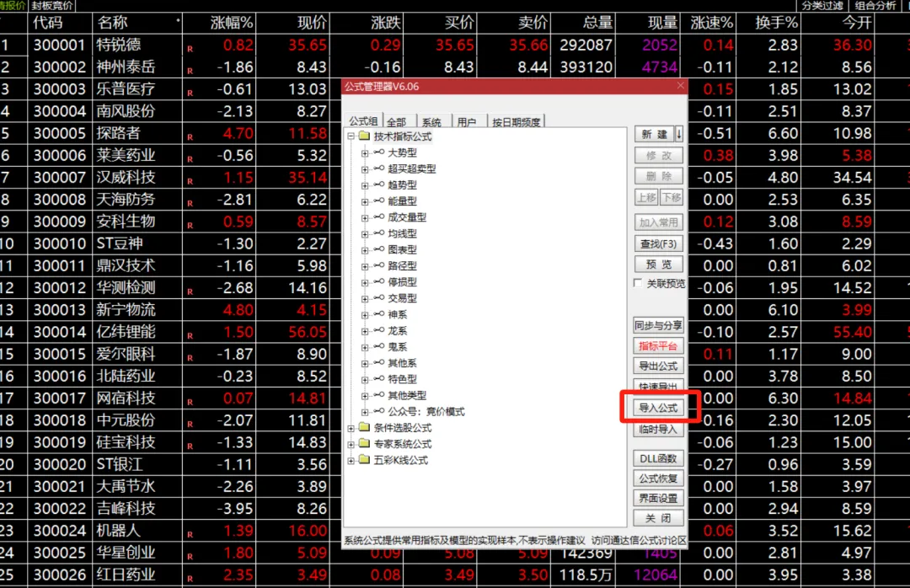The width and height of the screenshot is (910, 588).
Task: Click the 专家系统公式 folder icon
Action: pyautogui.click(x=364, y=443)
